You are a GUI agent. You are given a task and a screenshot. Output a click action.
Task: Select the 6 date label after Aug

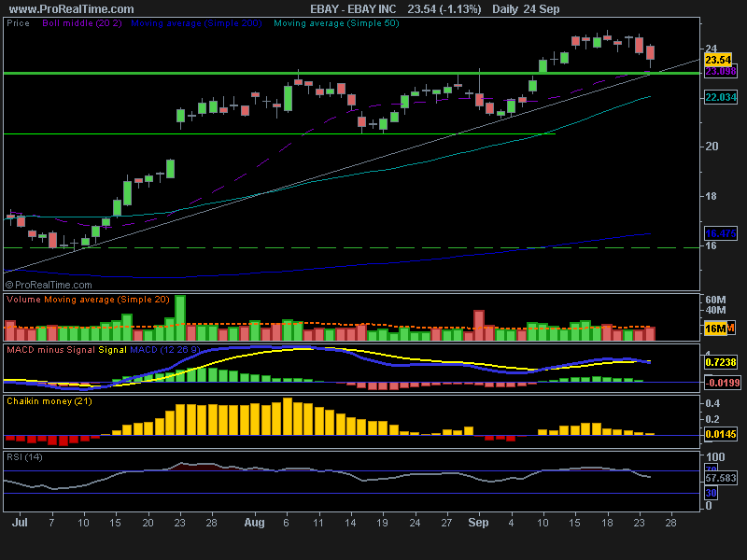click(286, 523)
